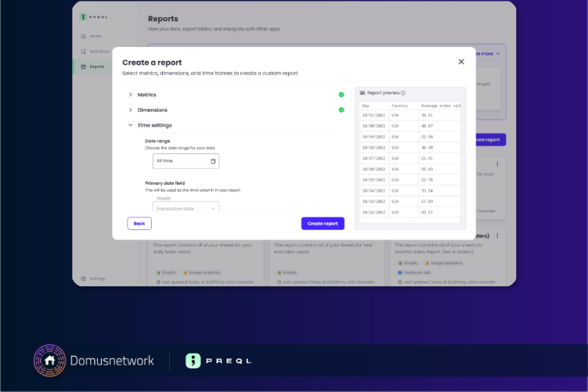This screenshot has height=392, width=588.
Task: Select the 10/23/2022 date cell
Action: pyautogui.click(x=373, y=202)
